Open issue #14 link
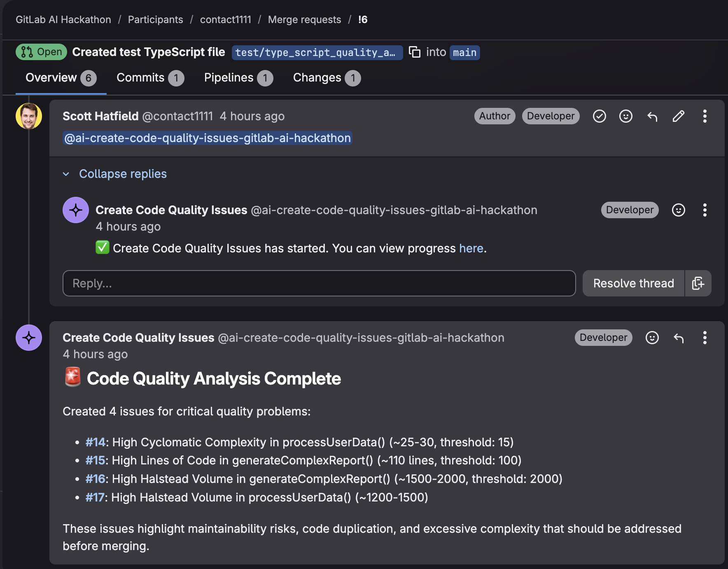Screen dimensions: 728x569 [x=95, y=442]
